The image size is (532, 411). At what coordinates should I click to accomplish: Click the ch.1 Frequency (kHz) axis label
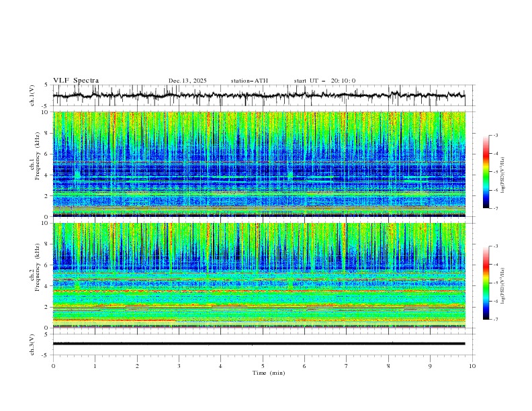click(38, 156)
